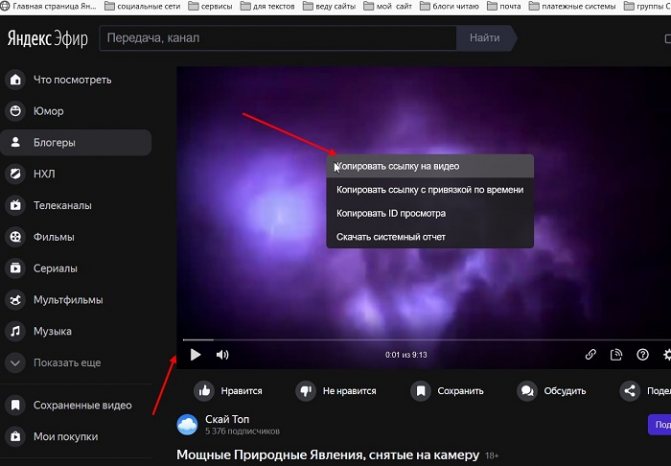The height and width of the screenshot is (466, 671).
Task: Open the Музыка category
Action: point(52,331)
